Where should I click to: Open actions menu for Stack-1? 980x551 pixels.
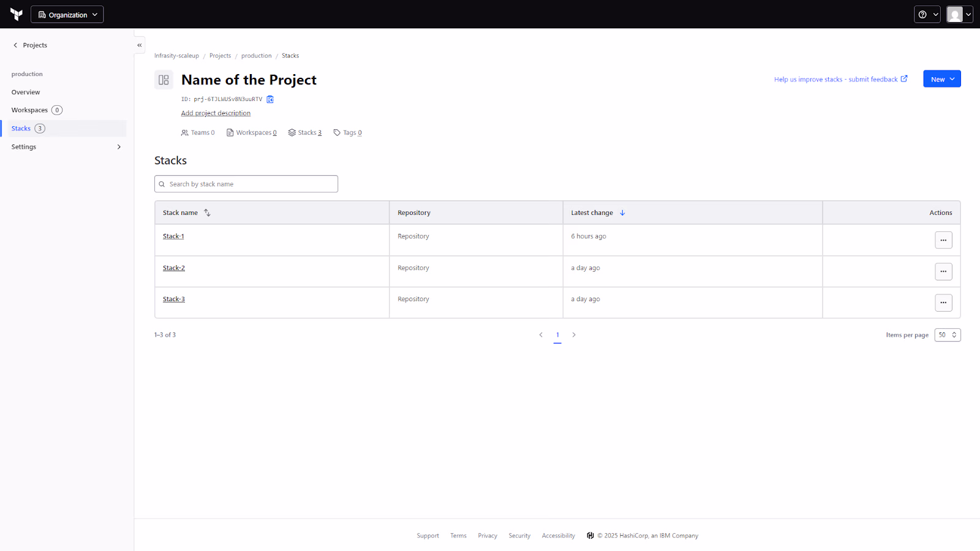point(943,240)
